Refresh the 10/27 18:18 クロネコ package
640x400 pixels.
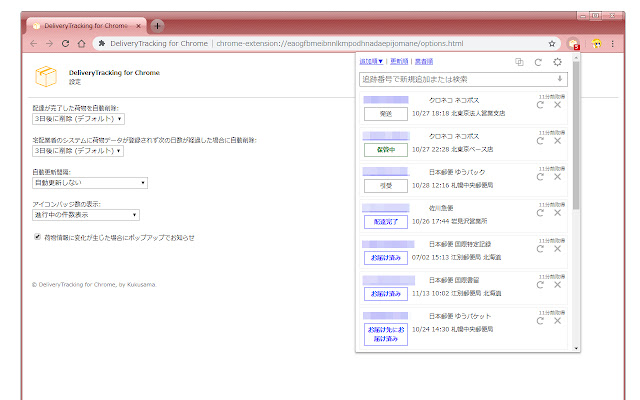coord(540,105)
